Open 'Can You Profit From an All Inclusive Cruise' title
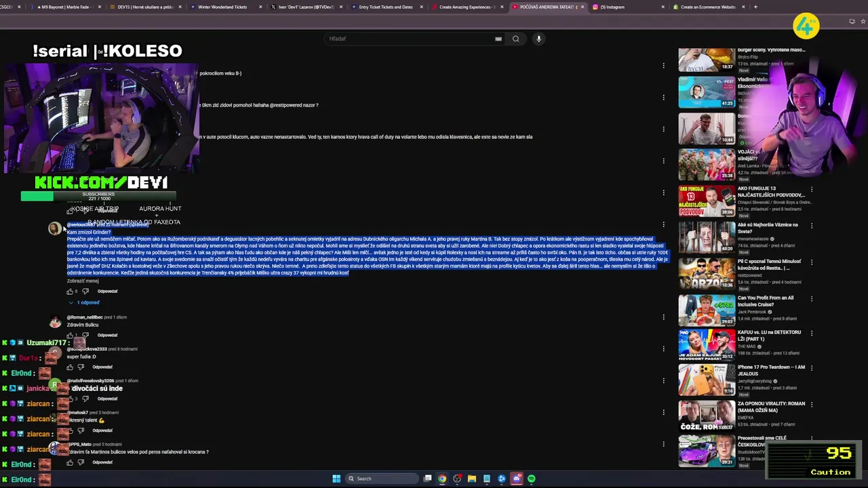Screen dimensions: 868x488 766,301
